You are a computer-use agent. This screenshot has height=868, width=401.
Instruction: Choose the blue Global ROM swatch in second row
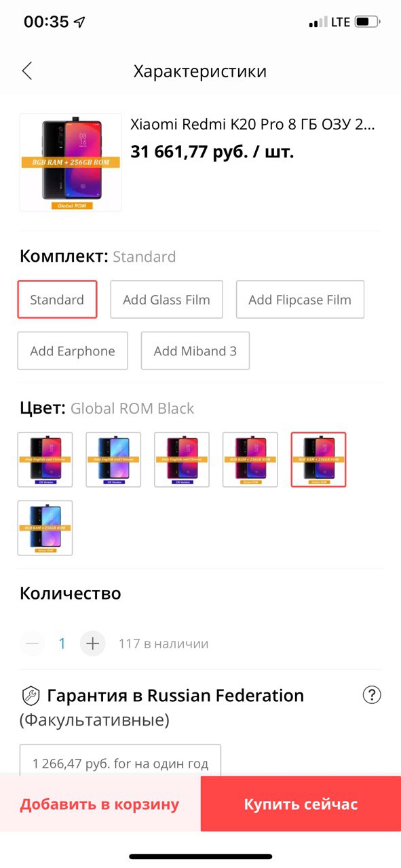pyautogui.click(x=45, y=528)
